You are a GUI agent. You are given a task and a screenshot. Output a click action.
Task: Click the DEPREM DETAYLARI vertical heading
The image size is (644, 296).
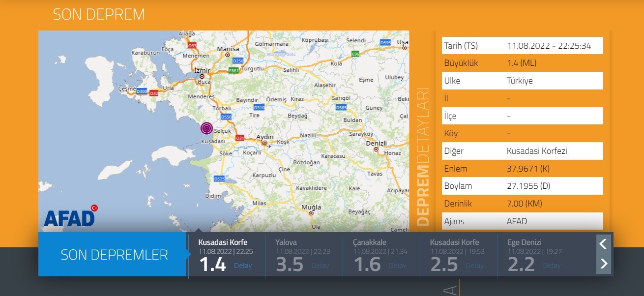[423, 157]
